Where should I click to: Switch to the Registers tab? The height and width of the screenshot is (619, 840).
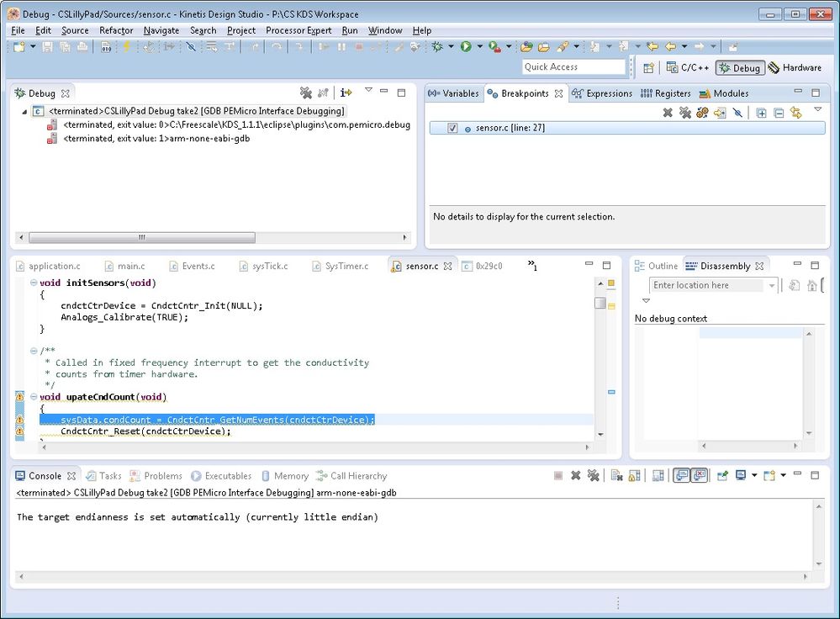pyautogui.click(x=665, y=93)
